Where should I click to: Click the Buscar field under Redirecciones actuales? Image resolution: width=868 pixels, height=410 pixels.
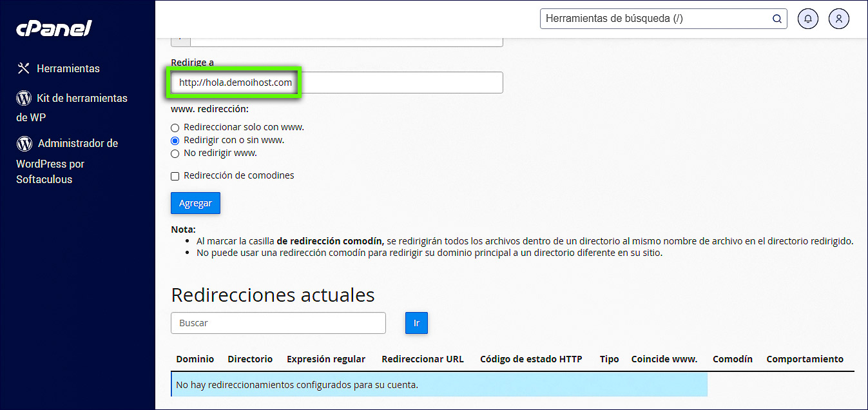[x=278, y=323]
